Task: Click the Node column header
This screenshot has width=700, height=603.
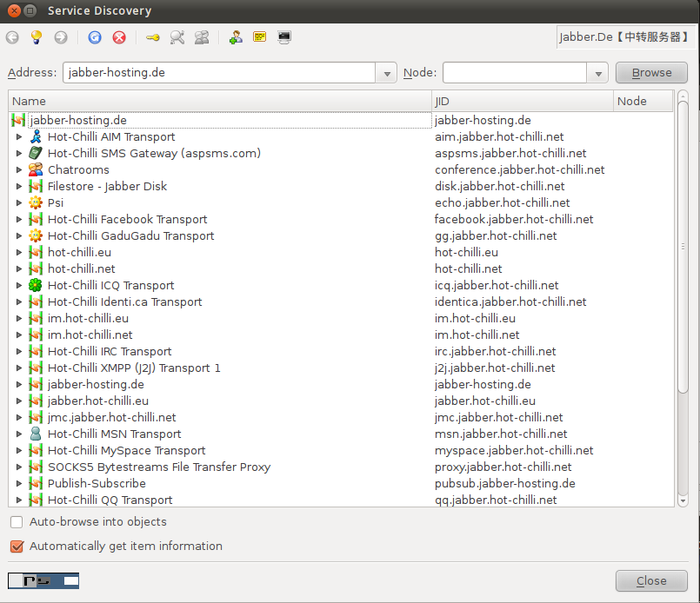Action: tap(643, 101)
